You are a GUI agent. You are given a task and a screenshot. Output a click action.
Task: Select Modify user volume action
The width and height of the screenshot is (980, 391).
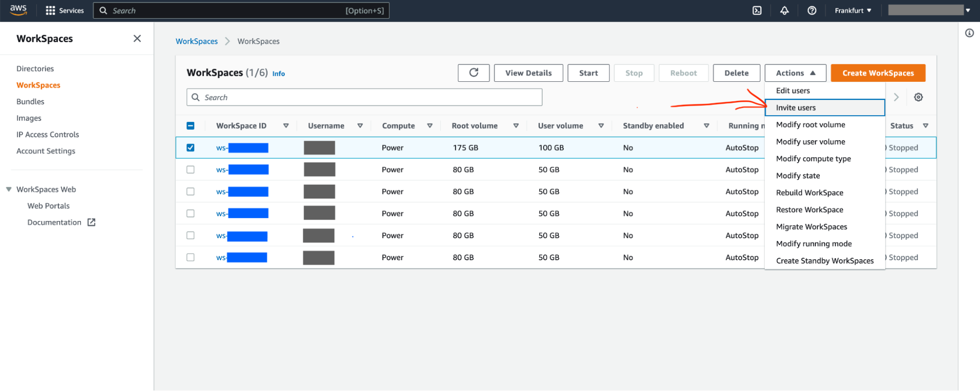[x=825, y=142]
